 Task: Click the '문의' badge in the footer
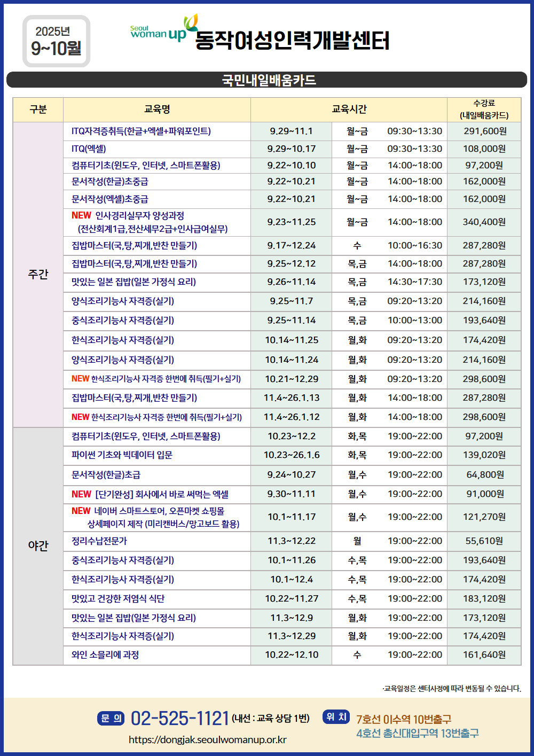point(111,718)
